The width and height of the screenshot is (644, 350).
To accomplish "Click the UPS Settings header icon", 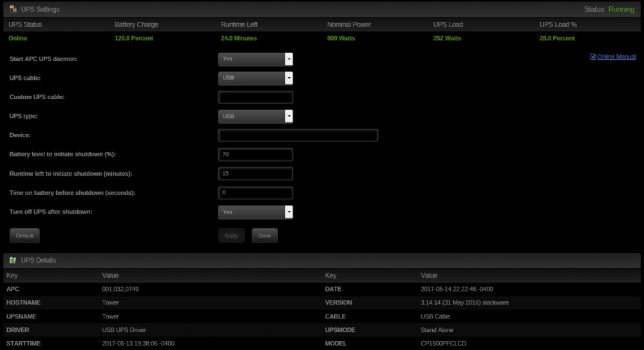I will (13, 8).
